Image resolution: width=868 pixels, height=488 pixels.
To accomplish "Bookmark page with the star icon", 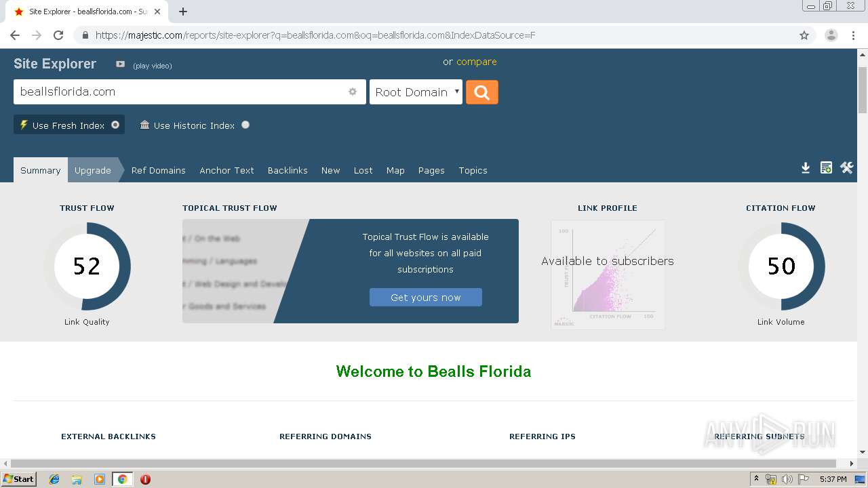I will tap(804, 35).
